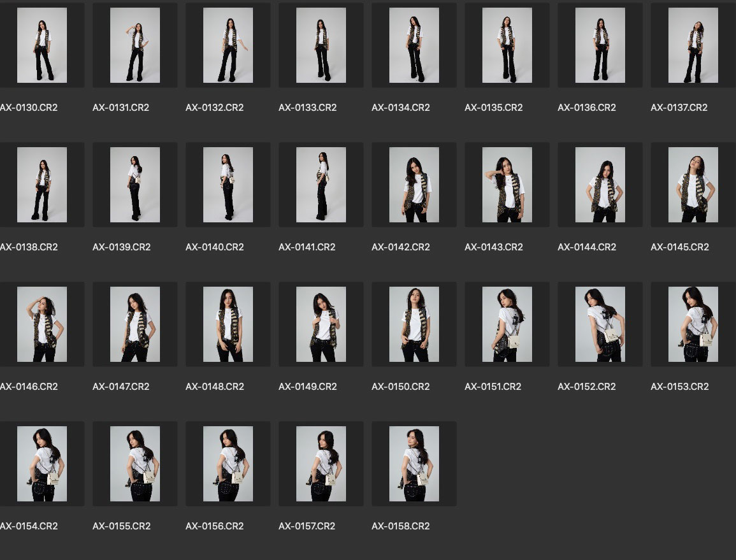Click the AX-0133.CR2 filename label
This screenshot has height=560, width=736.
308,108
